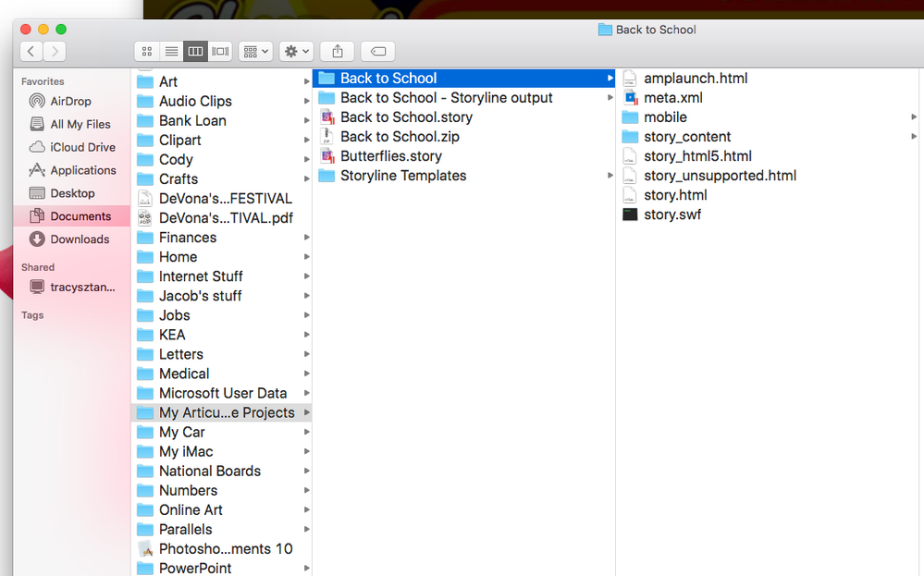Select Documents in Favorites
Viewport: 924px width, 576px height.
tap(71, 215)
